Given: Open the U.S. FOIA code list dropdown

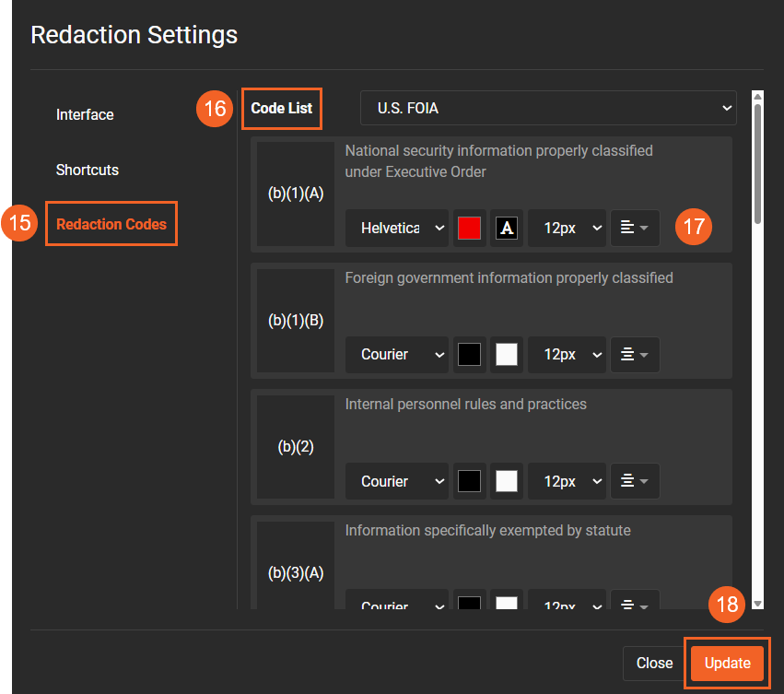Looking at the screenshot, I should [548, 108].
